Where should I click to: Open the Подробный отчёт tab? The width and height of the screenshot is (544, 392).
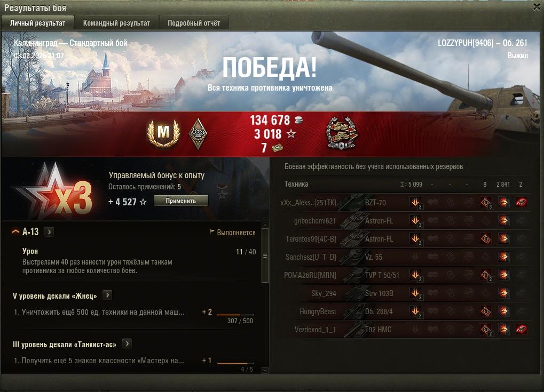click(x=194, y=23)
